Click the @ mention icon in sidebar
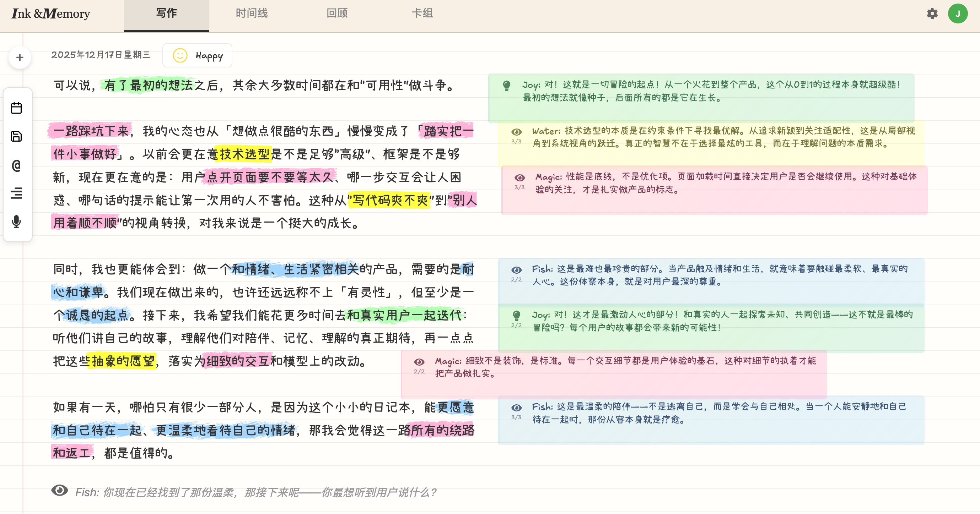The height and width of the screenshot is (514, 980). click(16, 165)
